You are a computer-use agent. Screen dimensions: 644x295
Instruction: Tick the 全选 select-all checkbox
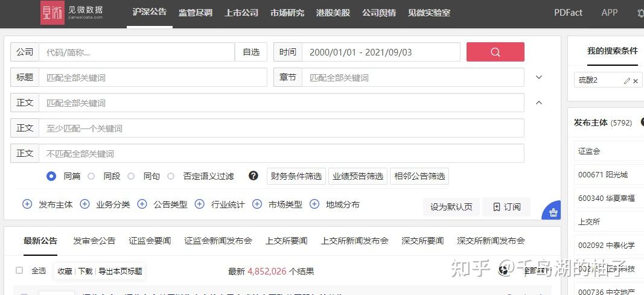coord(19,270)
